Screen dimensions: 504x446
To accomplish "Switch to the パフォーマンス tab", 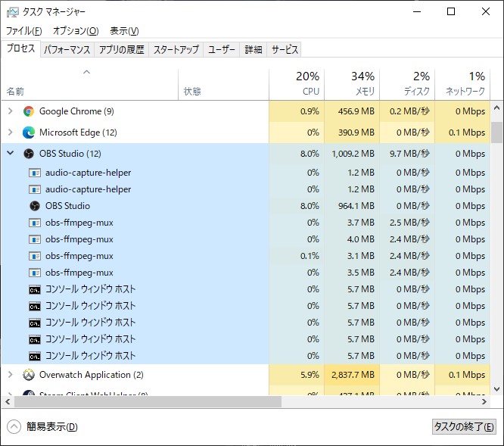I will point(67,49).
